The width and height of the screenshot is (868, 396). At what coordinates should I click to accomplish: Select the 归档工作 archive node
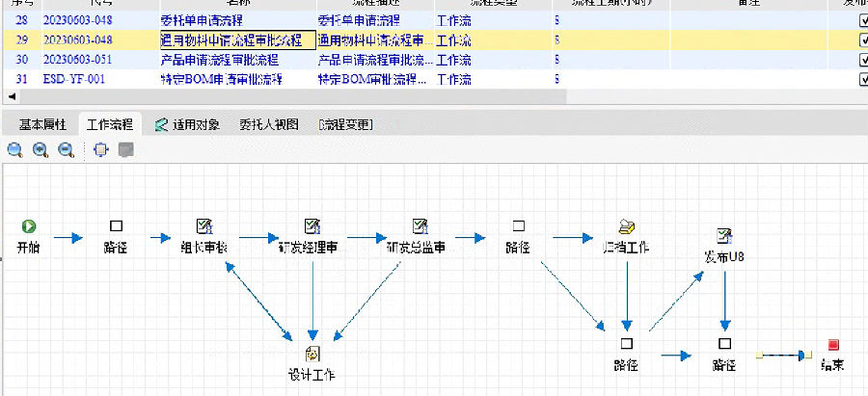pos(626,225)
